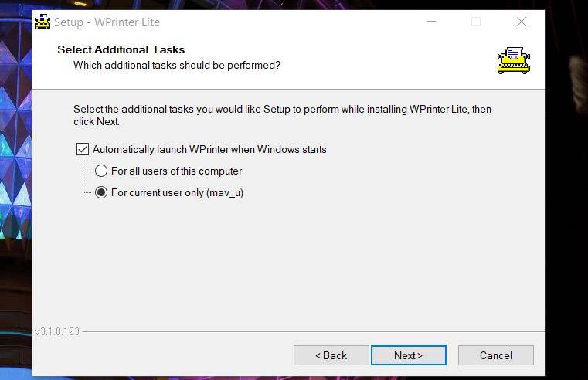Click the 'Automatically launch WPrinter when Windows starts' label
Viewport: 588px width, 380px height.
click(209, 149)
